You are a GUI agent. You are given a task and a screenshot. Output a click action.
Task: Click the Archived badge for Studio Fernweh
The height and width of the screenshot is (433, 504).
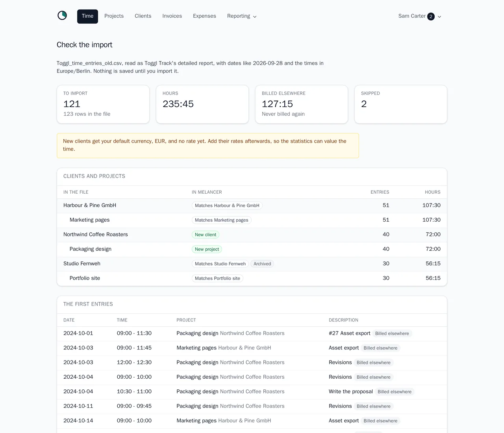tap(262, 264)
